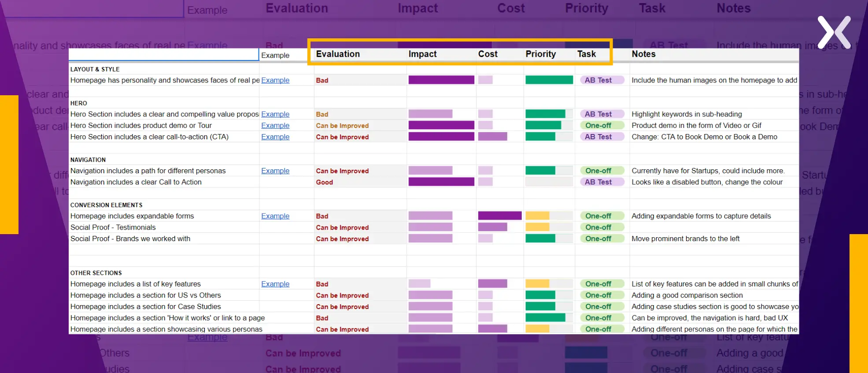Click note 'Highlight keywords in sub-heading'
Screen dimensions: 868x373
687,114
